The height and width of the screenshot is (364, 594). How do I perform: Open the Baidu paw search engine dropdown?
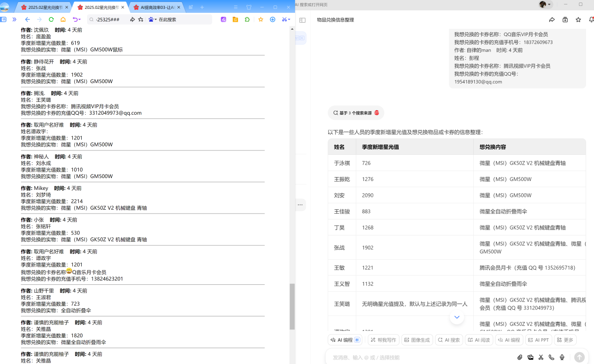coord(152,19)
